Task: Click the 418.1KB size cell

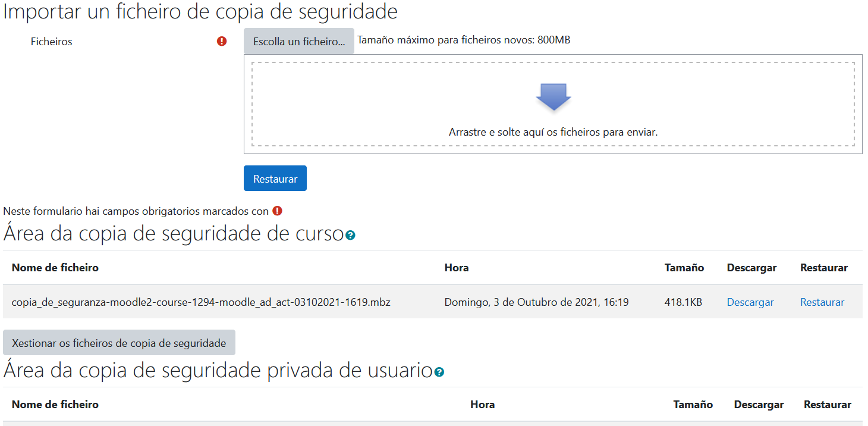Action: pyautogui.click(x=683, y=302)
